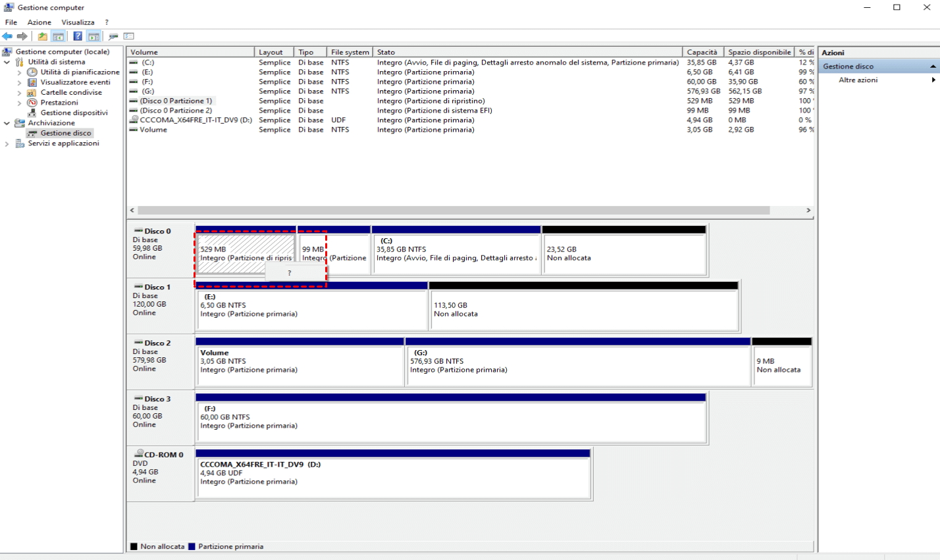Sort by the File system column header

pos(350,52)
